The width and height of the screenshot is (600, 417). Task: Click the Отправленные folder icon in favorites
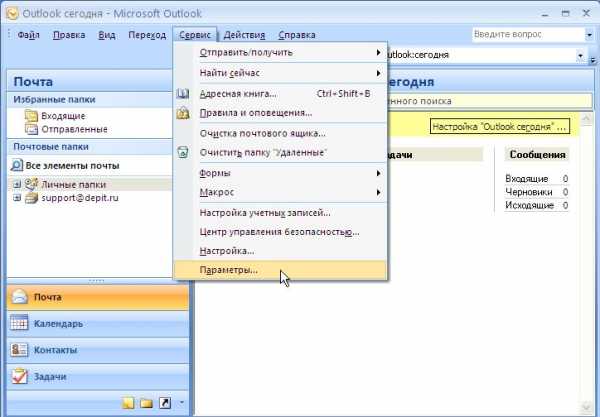[x=31, y=129]
